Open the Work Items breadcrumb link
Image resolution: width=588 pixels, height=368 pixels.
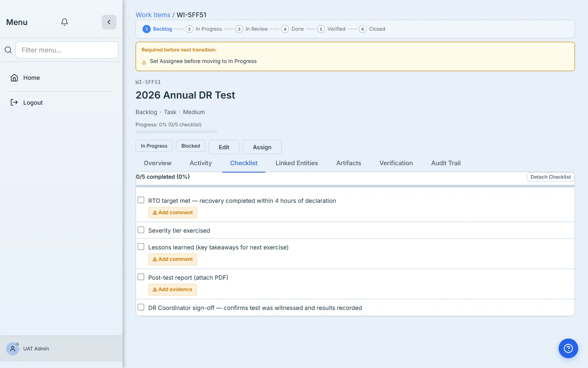tap(153, 15)
